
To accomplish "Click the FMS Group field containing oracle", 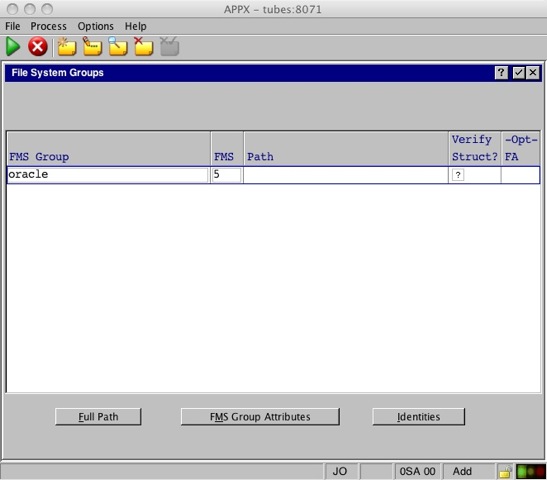I will (108, 175).
